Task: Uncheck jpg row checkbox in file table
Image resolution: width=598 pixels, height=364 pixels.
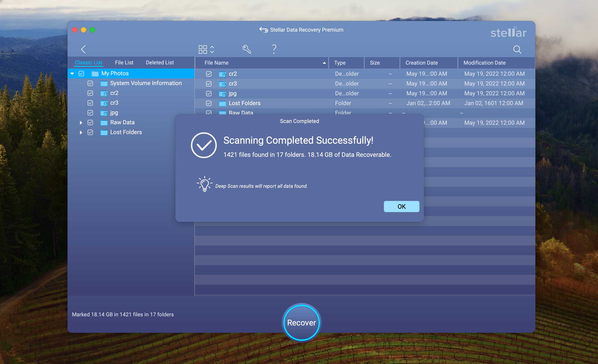Action: [x=209, y=93]
